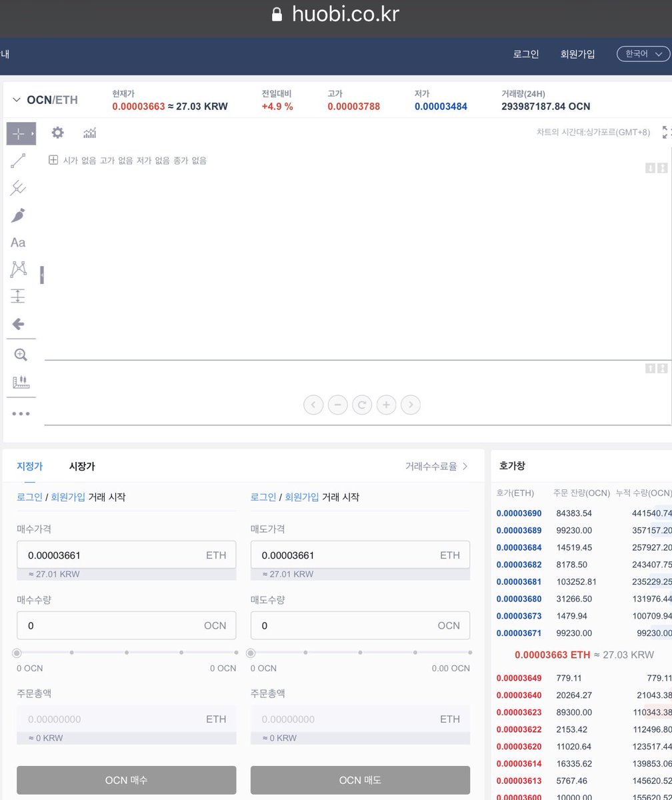Switch to the 시장가 market order tab
The height and width of the screenshot is (800, 672).
[x=82, y=466]
